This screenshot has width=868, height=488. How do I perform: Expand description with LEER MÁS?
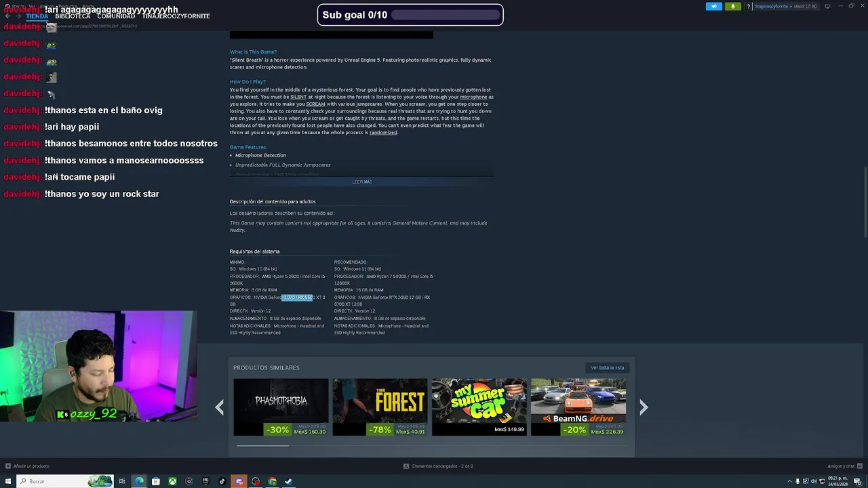362,182
